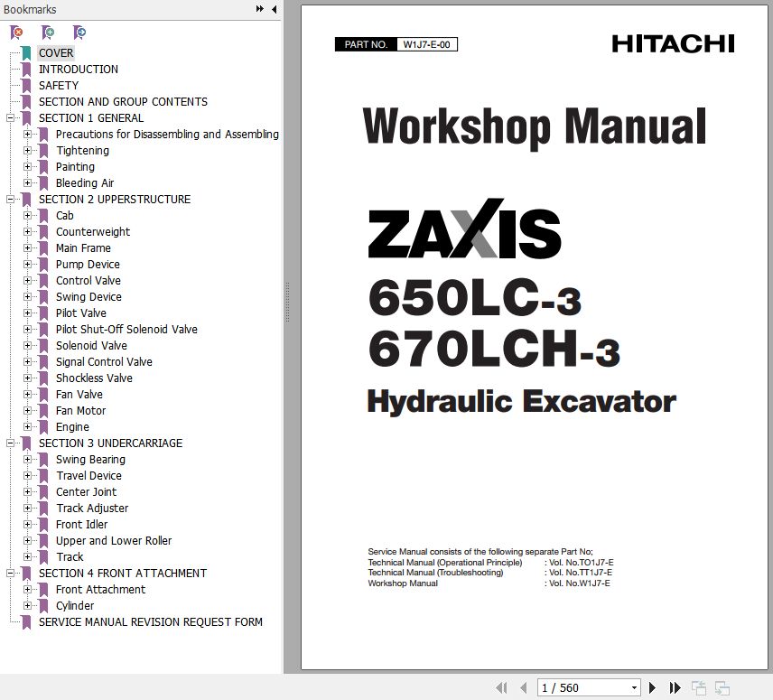Click the bookmark properties icon
The width and height of the screenshot is (773, 700).
79,33
